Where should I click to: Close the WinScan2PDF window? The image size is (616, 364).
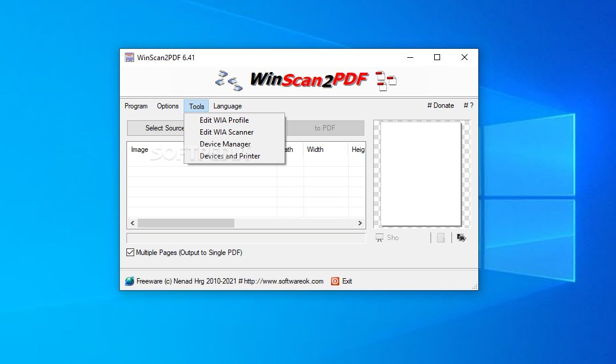tap(465, 57)
